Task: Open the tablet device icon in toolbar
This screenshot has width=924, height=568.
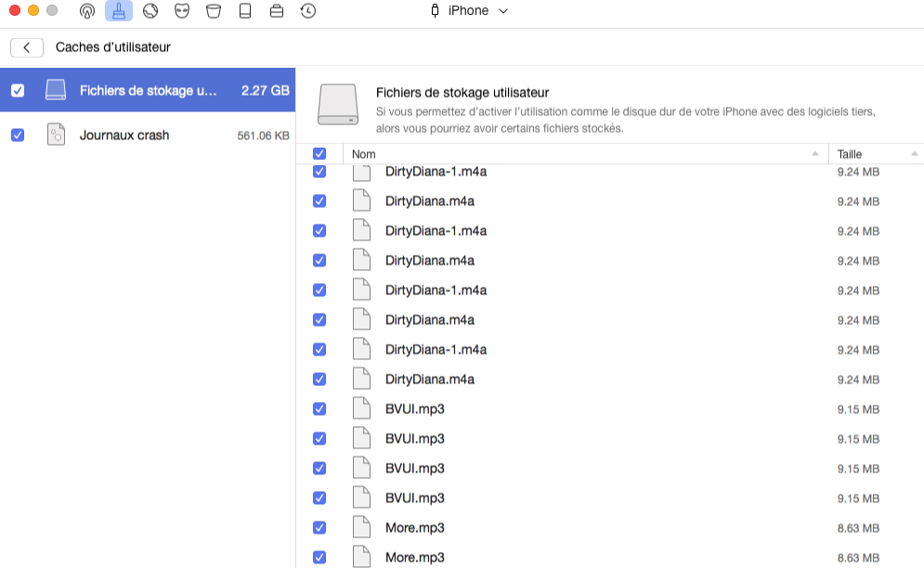Action: coord(245,10)
